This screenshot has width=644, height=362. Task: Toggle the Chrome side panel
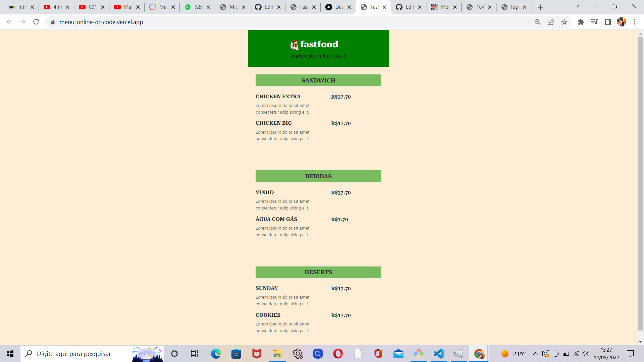point(608,22)
